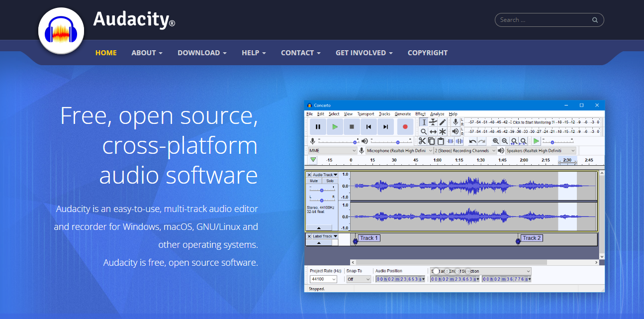Open the Tracks menu

(x=384, y=114)
